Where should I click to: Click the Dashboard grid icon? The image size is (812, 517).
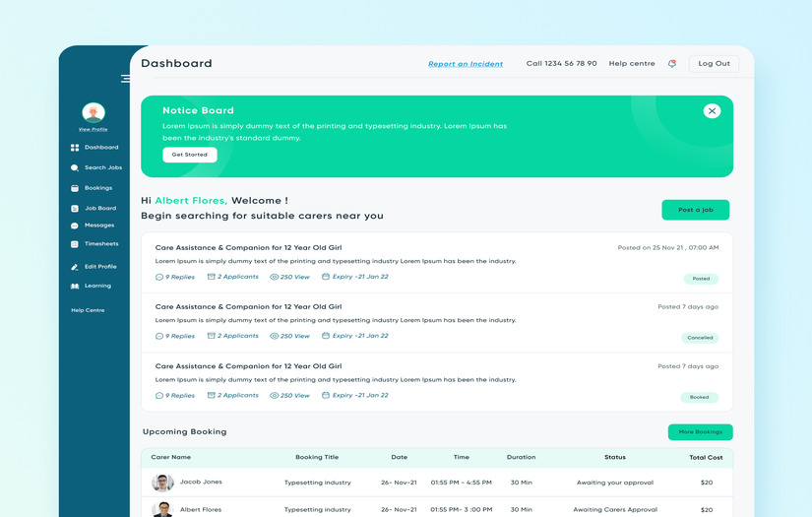point(75,148)
